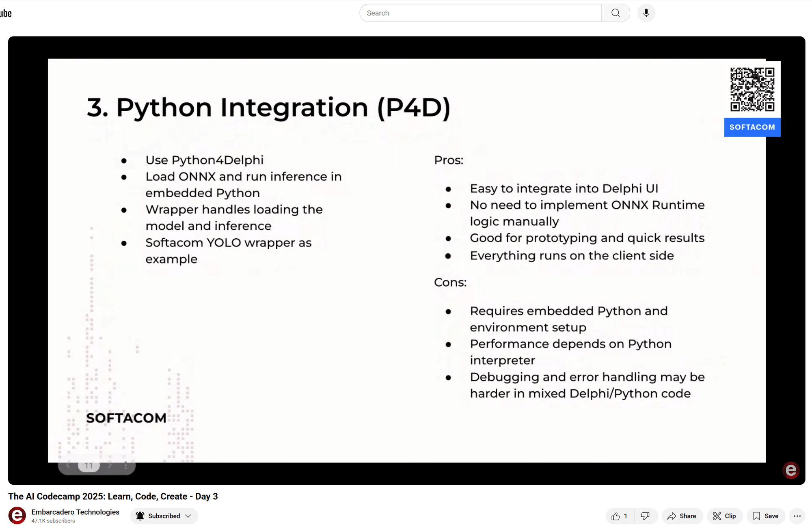812x531 pixels.
Task: Open slide navigator options dots
Action: pyautogui.click(x=126, y=465)
